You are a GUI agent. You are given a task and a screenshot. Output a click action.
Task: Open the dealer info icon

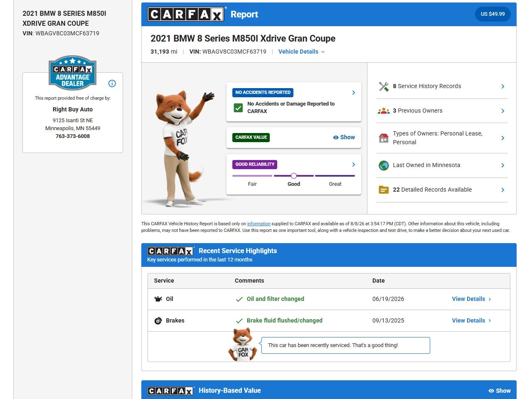coord(112,84)
